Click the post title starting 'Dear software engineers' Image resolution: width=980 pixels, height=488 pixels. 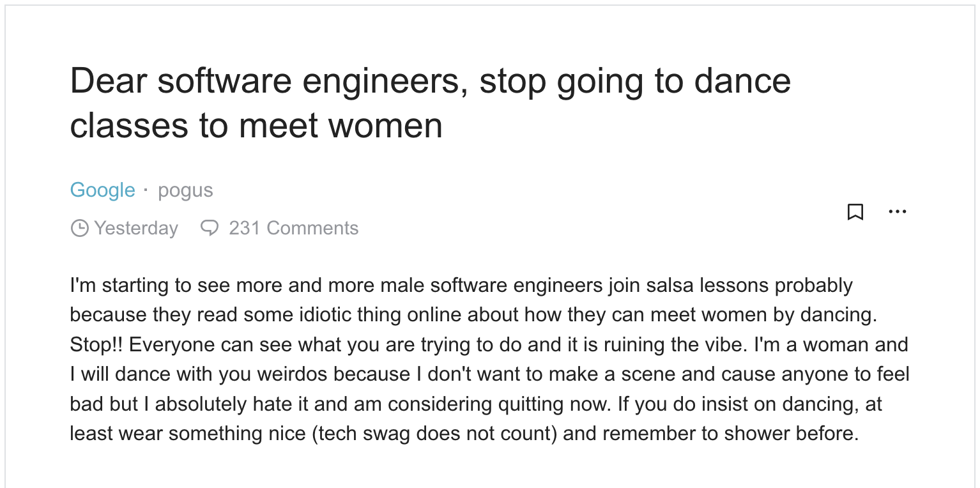[x=430, y=102]
